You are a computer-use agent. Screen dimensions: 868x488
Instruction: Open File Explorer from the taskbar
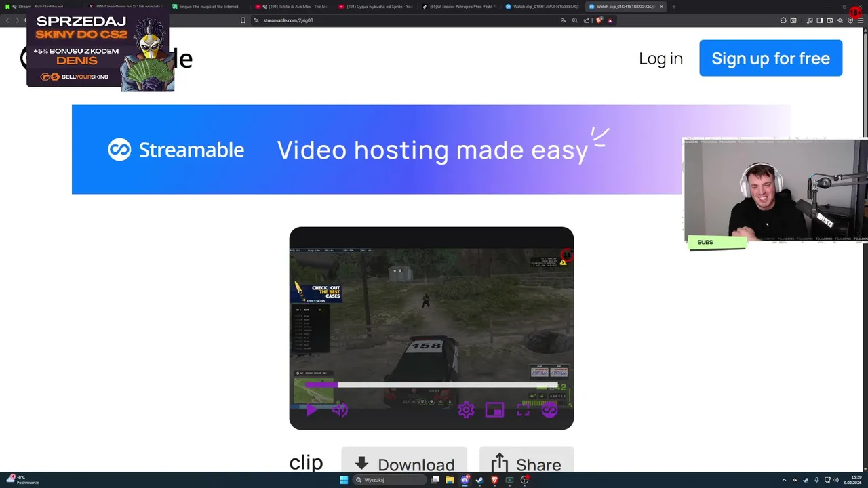click(x=450, y=480)
